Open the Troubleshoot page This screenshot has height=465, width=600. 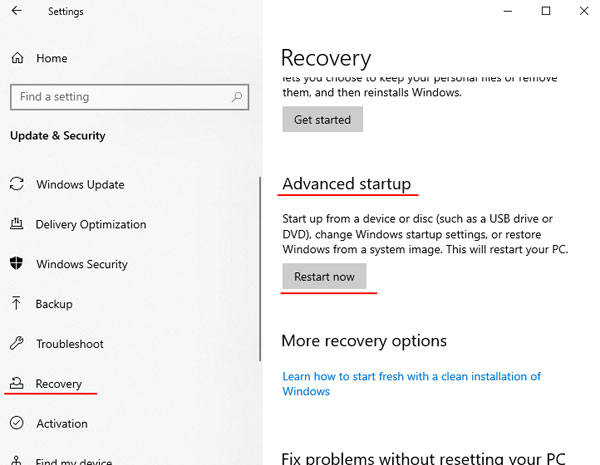(x=70, y=344)
